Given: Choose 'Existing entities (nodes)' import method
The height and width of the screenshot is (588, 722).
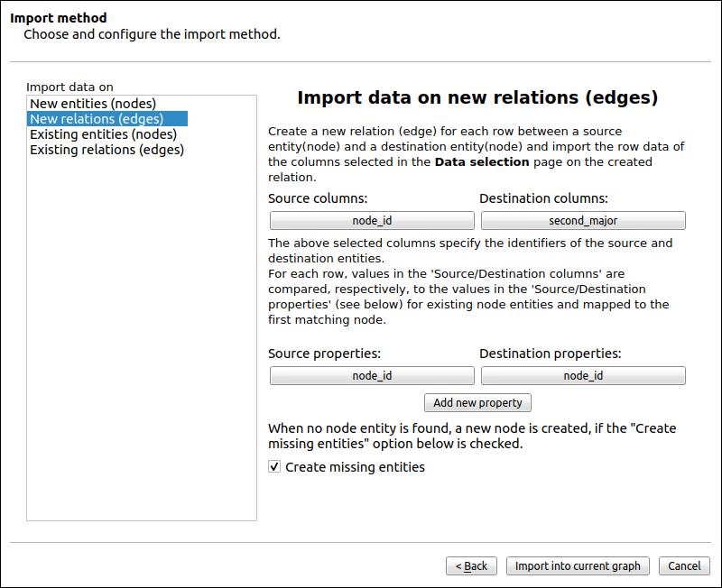Looking at the screenshot, I should (x=103, y=134).
